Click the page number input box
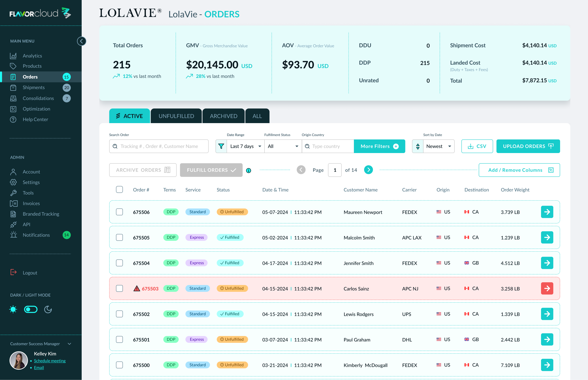588x380 pixels. point(335,170)
